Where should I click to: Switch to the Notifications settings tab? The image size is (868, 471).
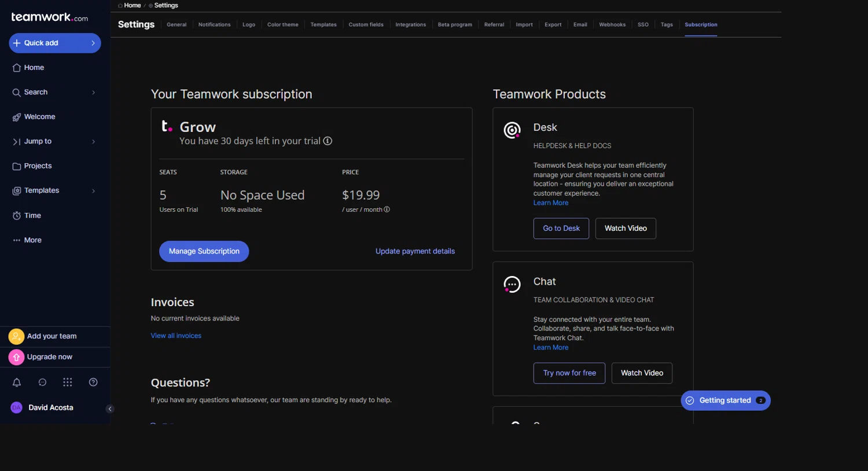pos(214,25)
